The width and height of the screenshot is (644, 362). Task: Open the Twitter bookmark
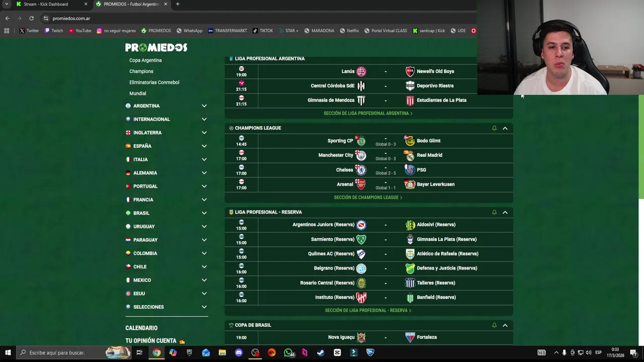[29, 31]
